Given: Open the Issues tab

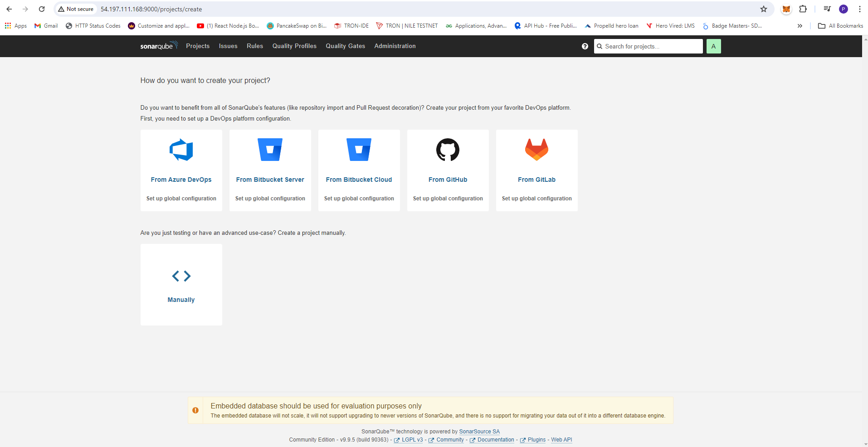Looking at the screenshot, I should (x=228, y=46).
